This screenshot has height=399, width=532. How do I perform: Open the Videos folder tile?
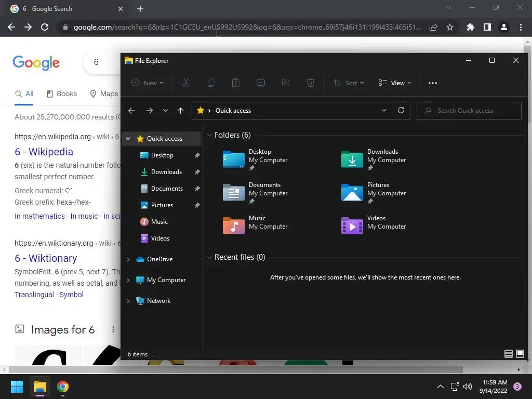coord(374,225)
